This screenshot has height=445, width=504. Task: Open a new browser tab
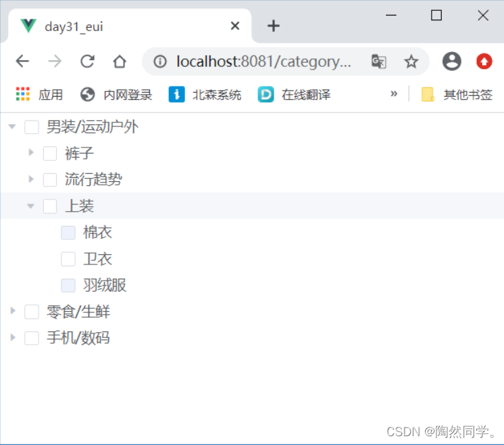274,26
